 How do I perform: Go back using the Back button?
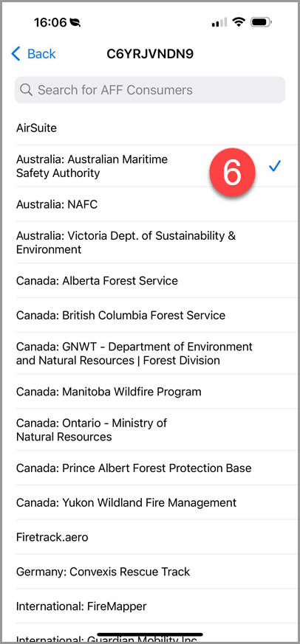(x=33, y=54)
